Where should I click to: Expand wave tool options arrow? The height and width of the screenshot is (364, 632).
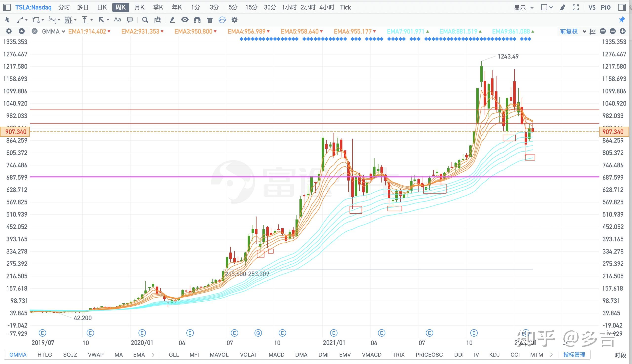tap(59, 20)
